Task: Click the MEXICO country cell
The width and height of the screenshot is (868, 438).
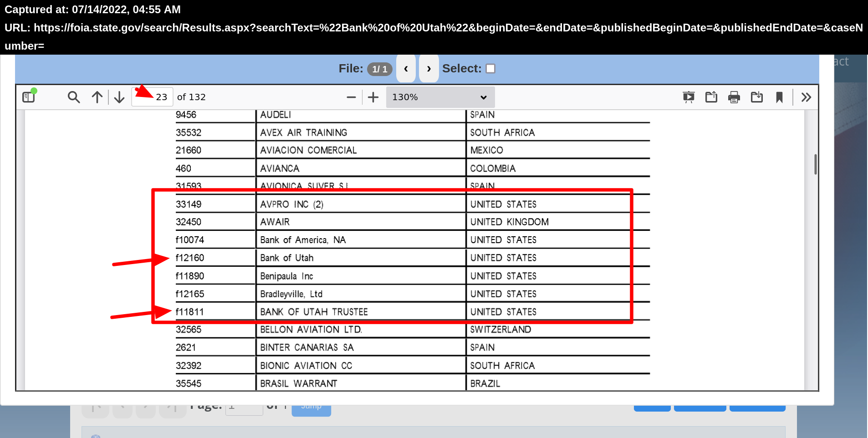Action: point(487,150)
